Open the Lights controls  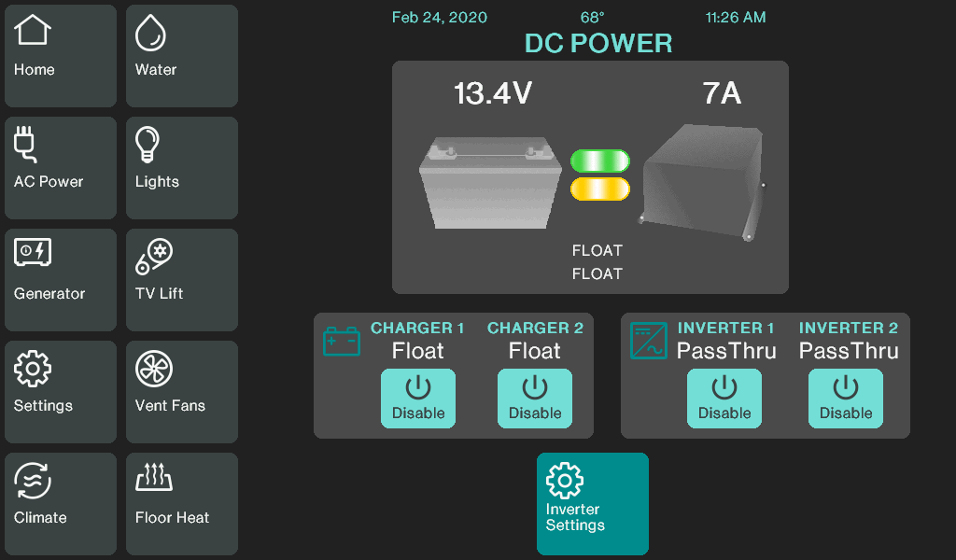point(182,168)
